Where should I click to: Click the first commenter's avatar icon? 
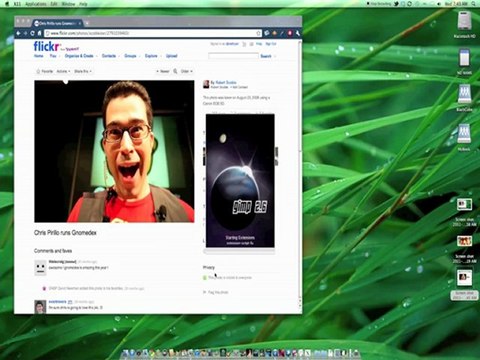(x=40, y=268)
